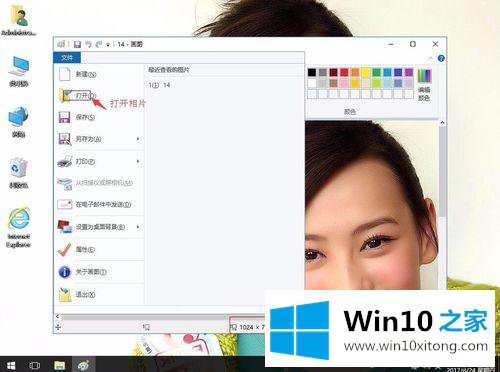Click the Save icon in the quick access toolbar
Screen dimensions: 500x372
point(77,44)
